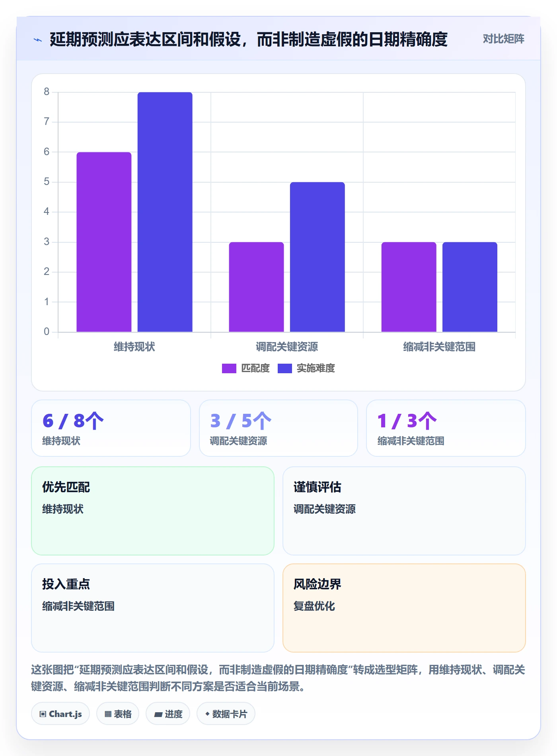Image resolution: width=557 pixels, height=756 pixels.
Task: Click the 表格 tag chip
Action: [x=118, y=714]
